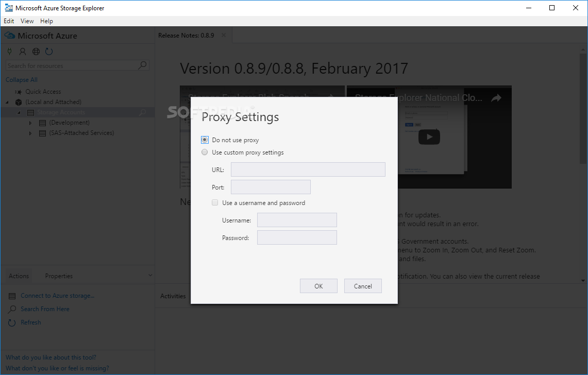Select the Quick Access tree item
The height and width of the screenshot is (375, 588).
(43, 92)
